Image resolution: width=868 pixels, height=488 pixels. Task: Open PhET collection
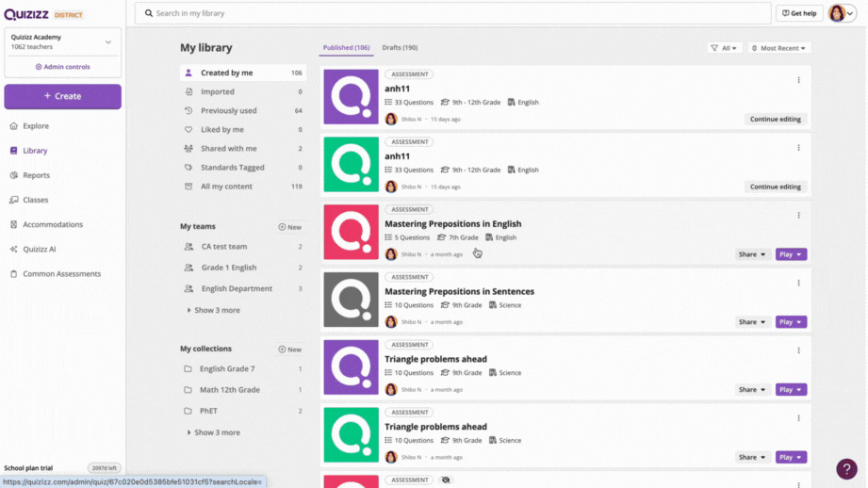click(x=243, y=411)
